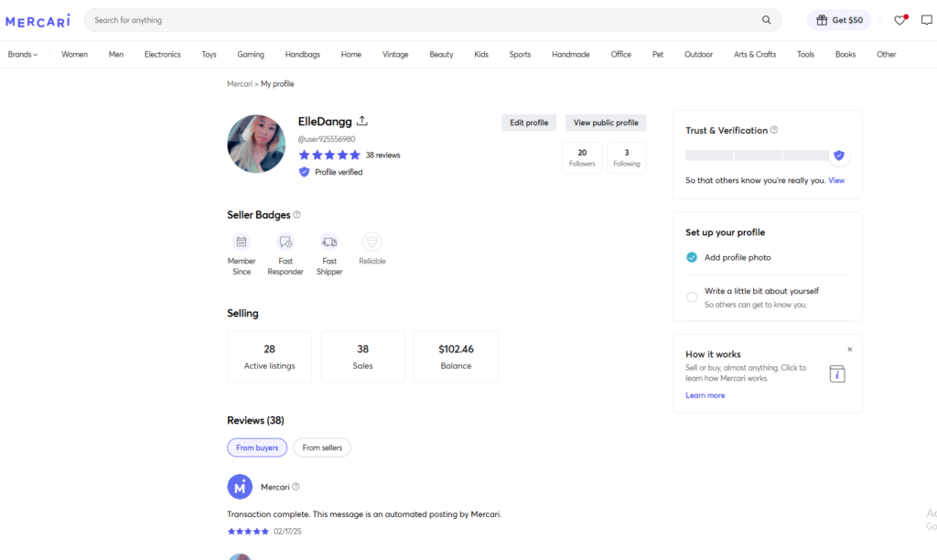This screenshot has width=937, height=560.
Task: Open the Tools category
Action: 805,54
